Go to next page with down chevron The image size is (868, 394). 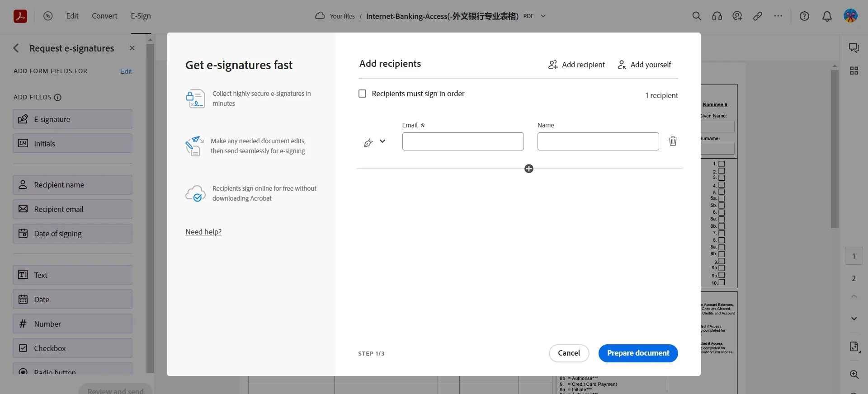854,319
